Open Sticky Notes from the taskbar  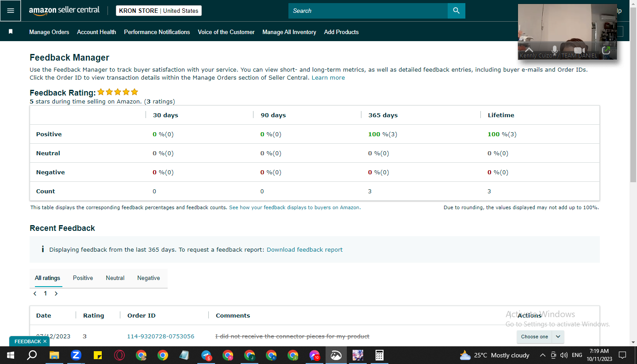(98, 355)
